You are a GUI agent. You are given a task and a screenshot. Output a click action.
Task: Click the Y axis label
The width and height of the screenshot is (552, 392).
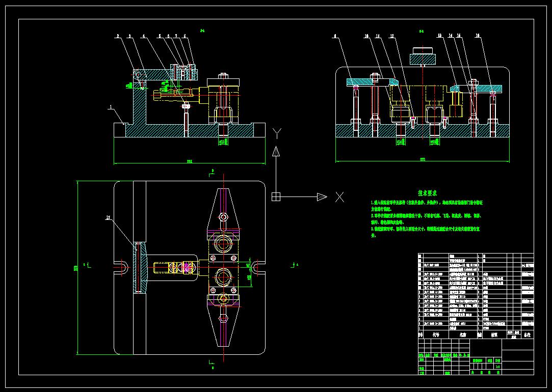[x=277, y=133]
